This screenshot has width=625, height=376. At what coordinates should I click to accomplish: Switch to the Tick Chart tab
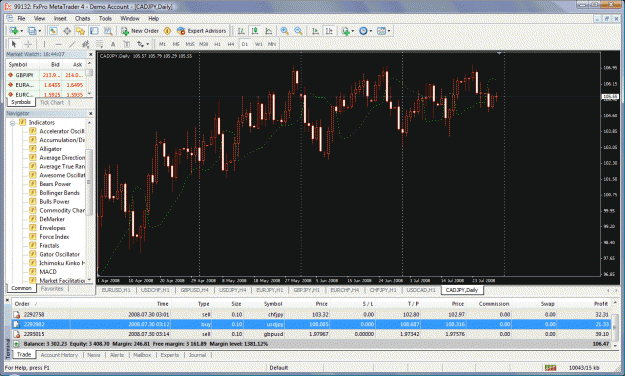(52, 102)
